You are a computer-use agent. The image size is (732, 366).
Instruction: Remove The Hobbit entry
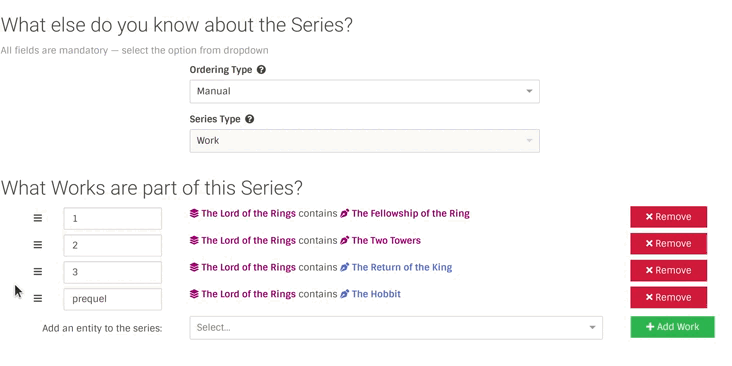pyautogui.click(x=669, y=297)
